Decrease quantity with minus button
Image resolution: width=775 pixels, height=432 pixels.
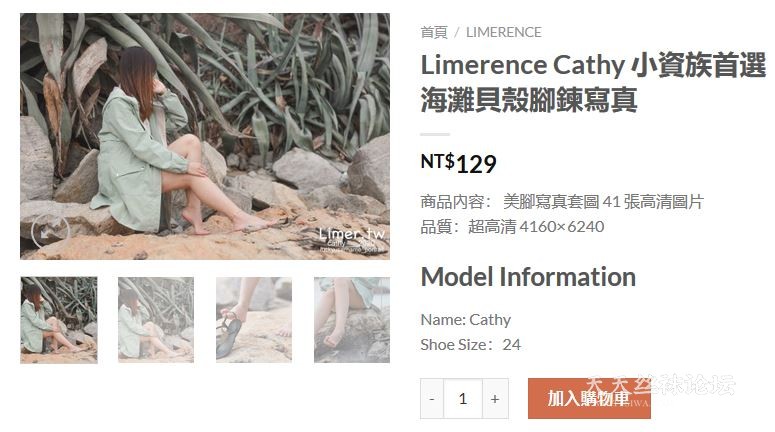click(432, 398)
